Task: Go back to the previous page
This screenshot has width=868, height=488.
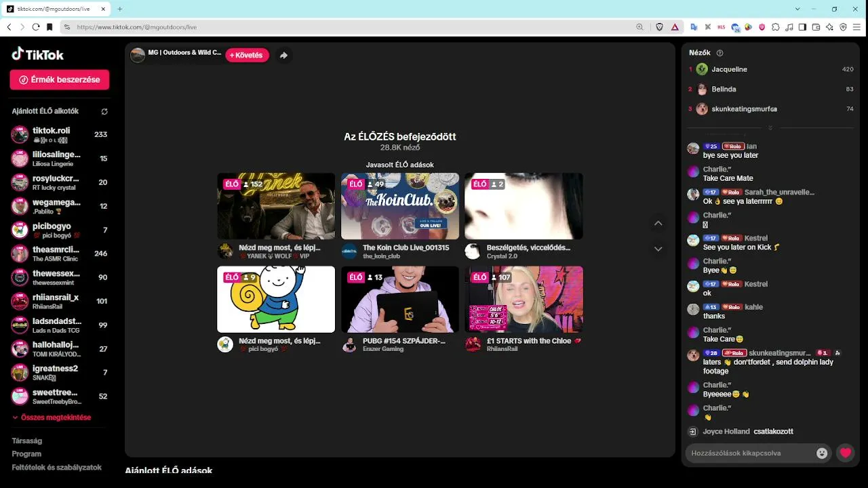Action: pos(9,27)
